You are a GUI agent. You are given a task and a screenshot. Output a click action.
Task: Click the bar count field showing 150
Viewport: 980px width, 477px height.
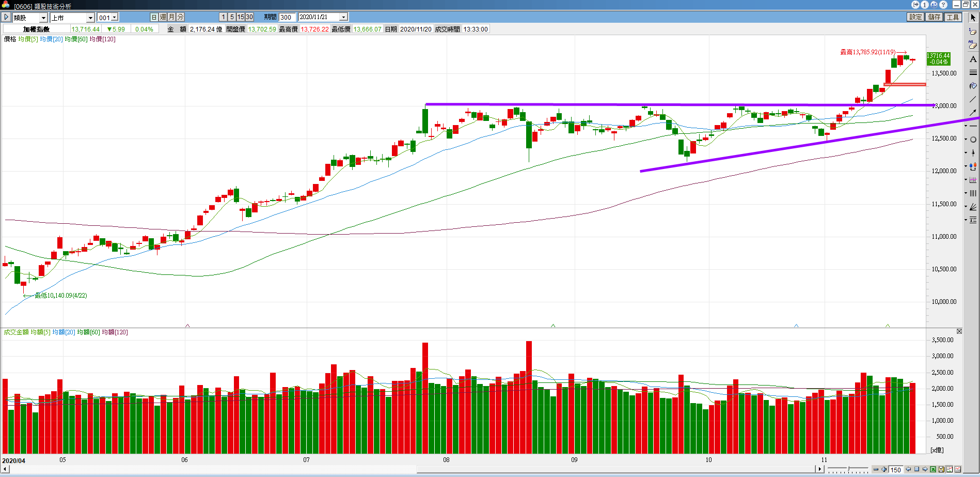point(896,469)
